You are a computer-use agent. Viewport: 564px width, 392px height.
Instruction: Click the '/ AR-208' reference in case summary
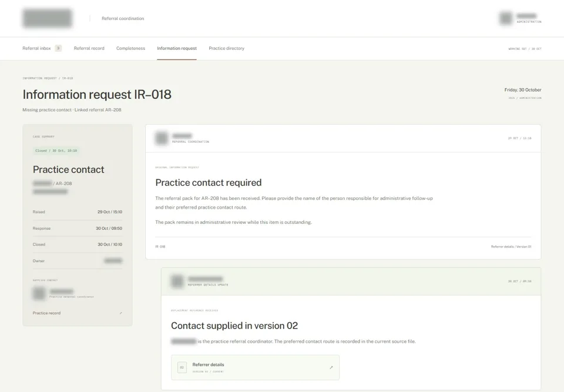click(63, 183)
